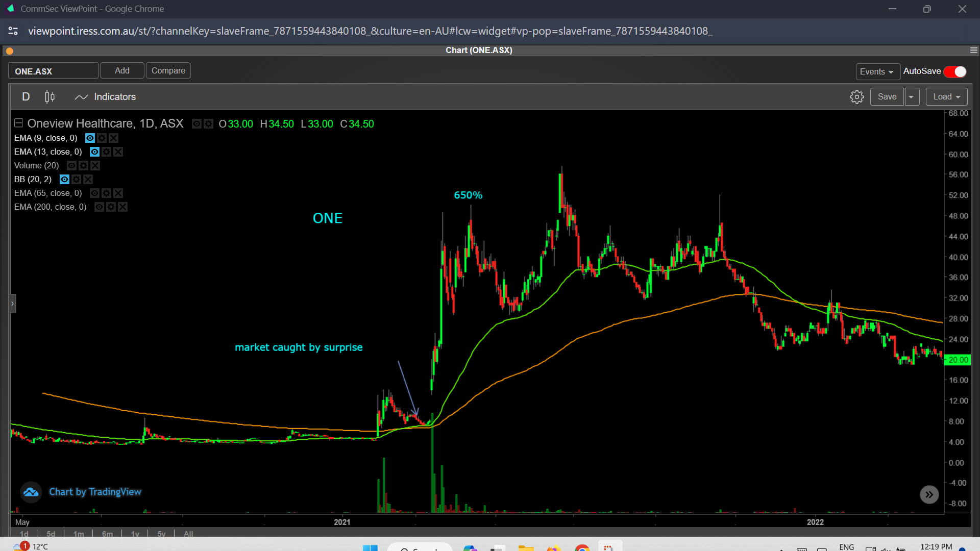Viewport: 980px width, 551px height.
Task: Open the Windows weather widget 12°C
Action: [x=31, y=546]
